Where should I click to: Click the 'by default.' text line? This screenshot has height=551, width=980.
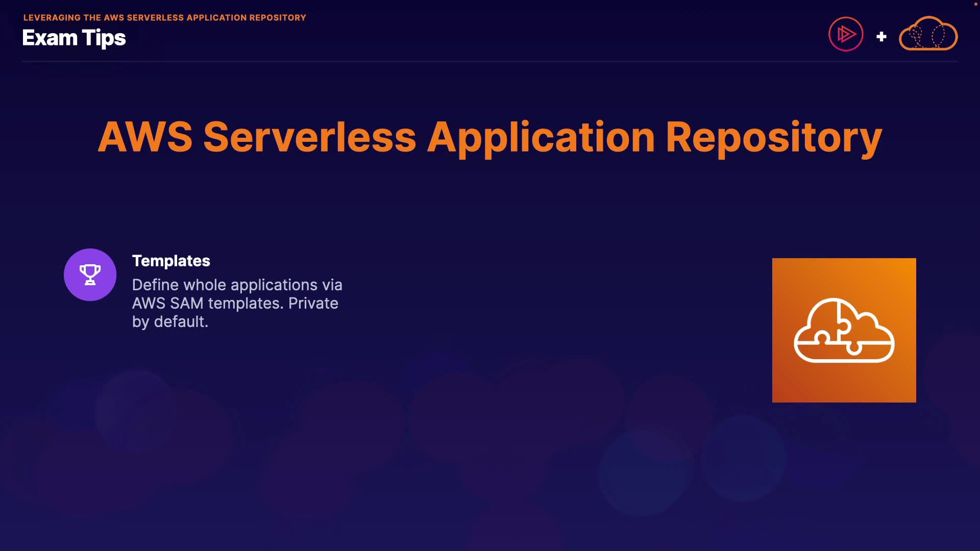[x=170, y=321]
